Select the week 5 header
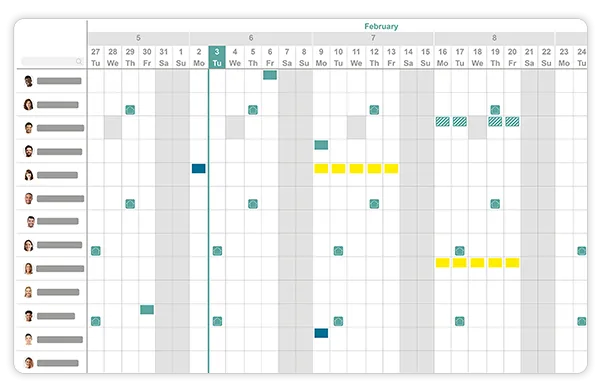600x390 pixels. point(139,38)
